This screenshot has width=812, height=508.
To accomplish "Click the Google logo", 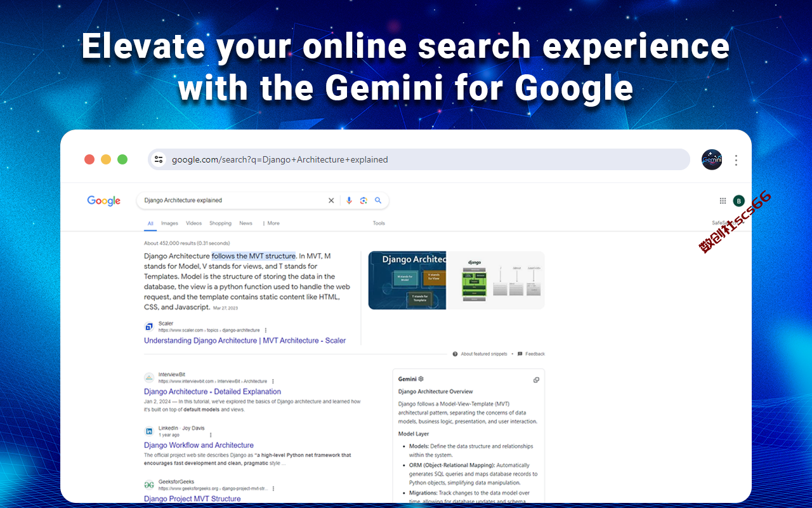I will [x=104, y=201].
